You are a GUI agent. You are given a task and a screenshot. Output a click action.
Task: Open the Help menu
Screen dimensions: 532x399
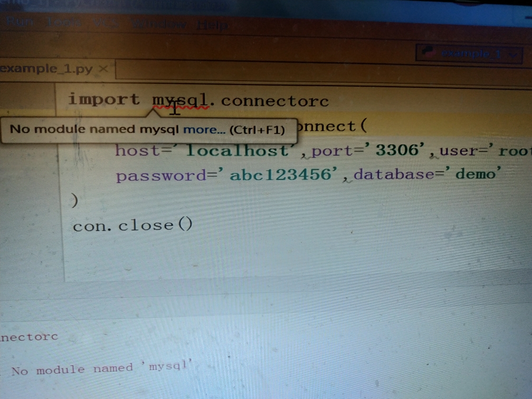pos(212,25)
